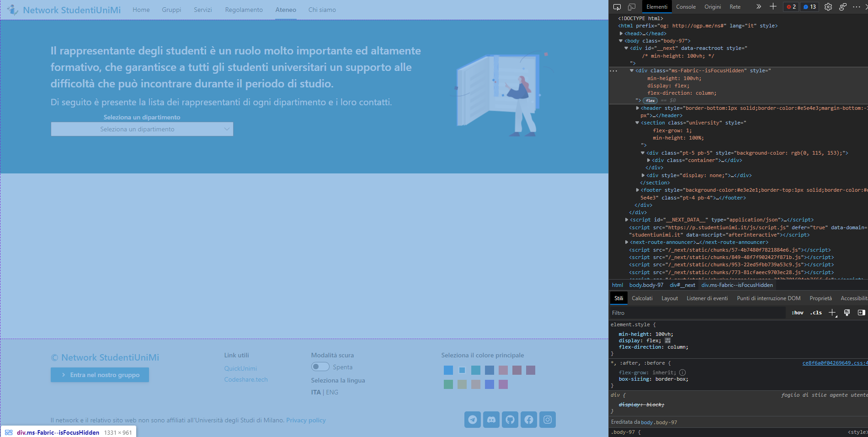The height and width of the screenshot is (437, 868).
Task: Open Regolamento page in navbar
Action: 244,10
